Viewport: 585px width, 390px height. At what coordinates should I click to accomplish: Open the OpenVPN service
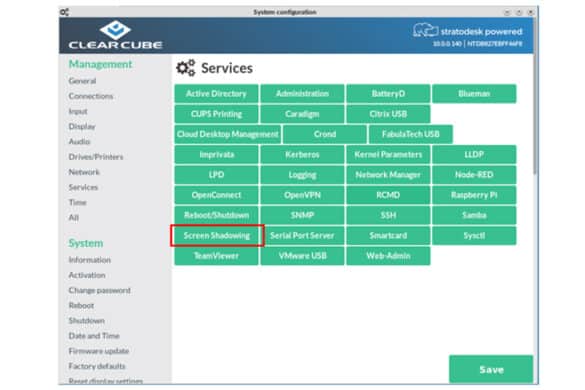(302, 195)
